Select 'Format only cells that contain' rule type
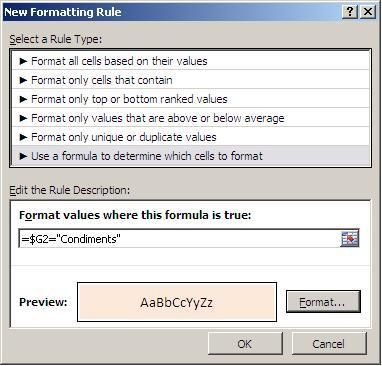 191,80
